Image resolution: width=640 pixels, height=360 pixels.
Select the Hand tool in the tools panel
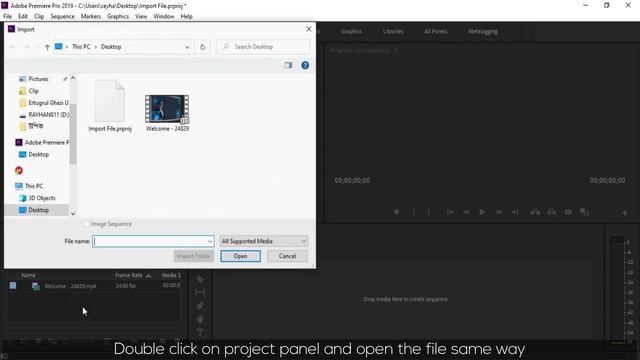200,319
